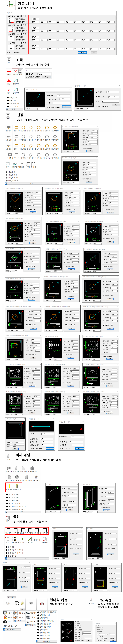The width and height of the screenshot is (123, 644).
Task: Confirm the 자동 치수선 dialog with 확인
Action: point(82,52)
